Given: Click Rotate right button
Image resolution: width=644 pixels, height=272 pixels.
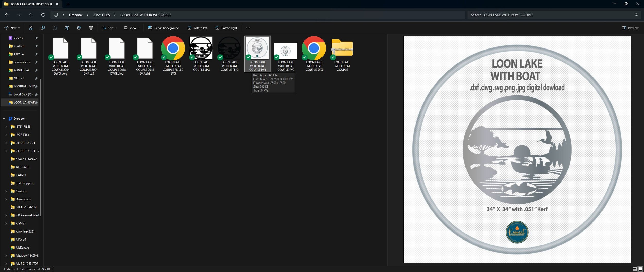Looking at the screenshot, I should [226, 28].
